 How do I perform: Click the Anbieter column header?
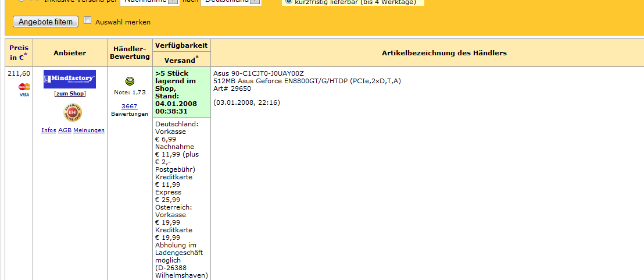[x=70, y=53]
